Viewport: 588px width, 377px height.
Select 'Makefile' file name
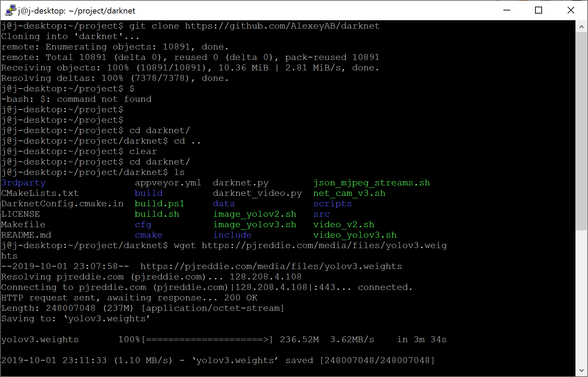click(23, 225)
